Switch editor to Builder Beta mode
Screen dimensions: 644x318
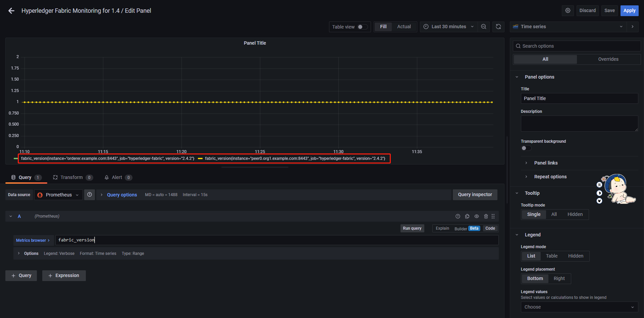pos(467,228)
